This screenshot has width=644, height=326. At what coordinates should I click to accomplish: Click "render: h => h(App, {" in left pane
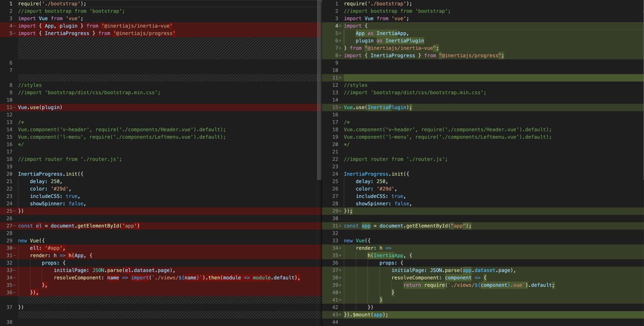[x=61, y=256]
